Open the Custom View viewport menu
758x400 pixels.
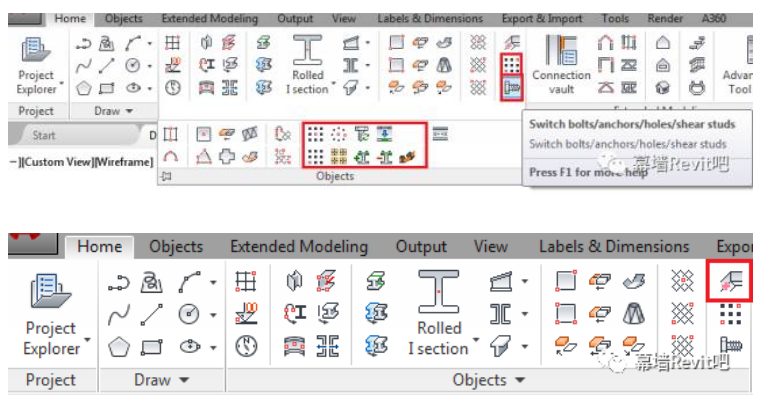pyautogui.click(x=53, y=160)
